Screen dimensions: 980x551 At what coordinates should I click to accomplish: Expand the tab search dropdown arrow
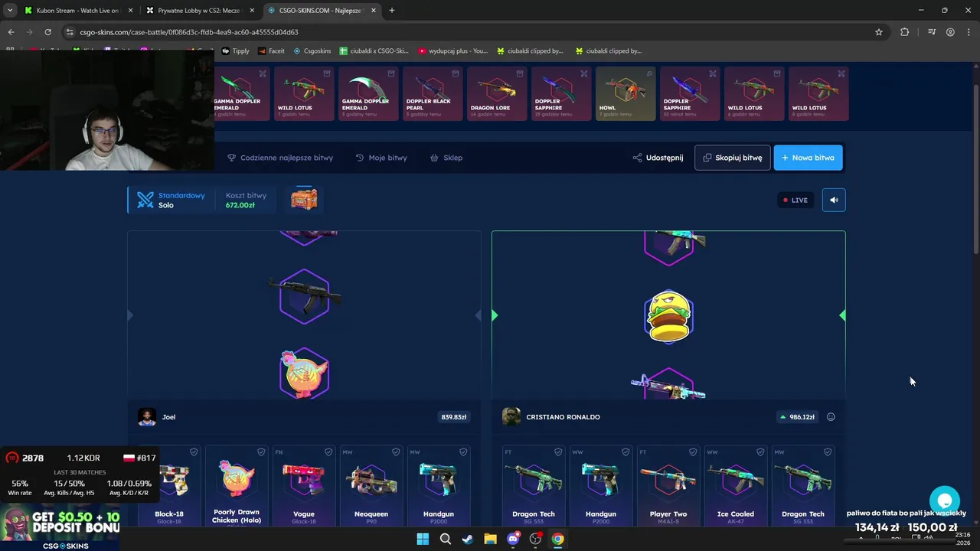(9, 11)
